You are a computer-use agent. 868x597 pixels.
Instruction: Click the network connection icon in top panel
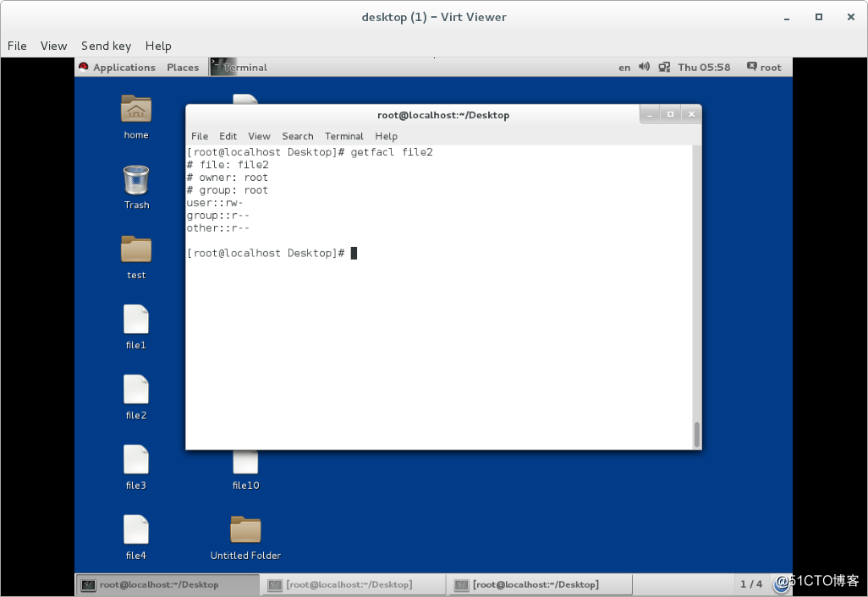(x=664, y=67)
